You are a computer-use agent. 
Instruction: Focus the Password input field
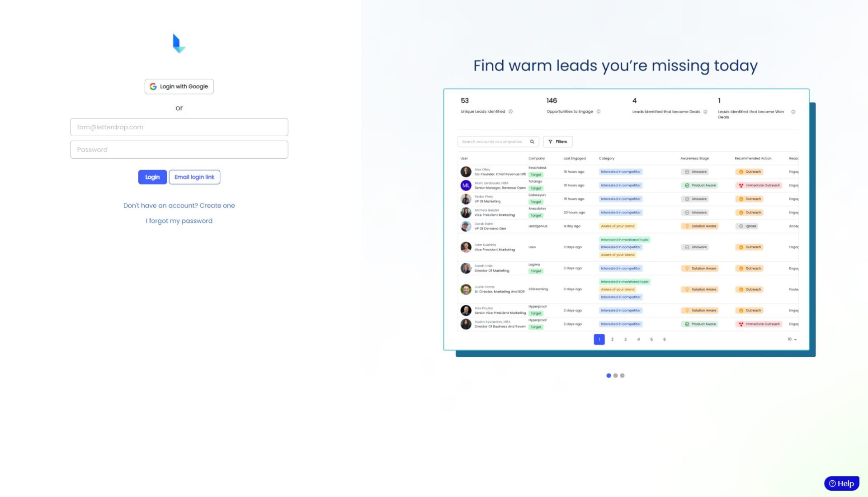(x=179, y=150)
